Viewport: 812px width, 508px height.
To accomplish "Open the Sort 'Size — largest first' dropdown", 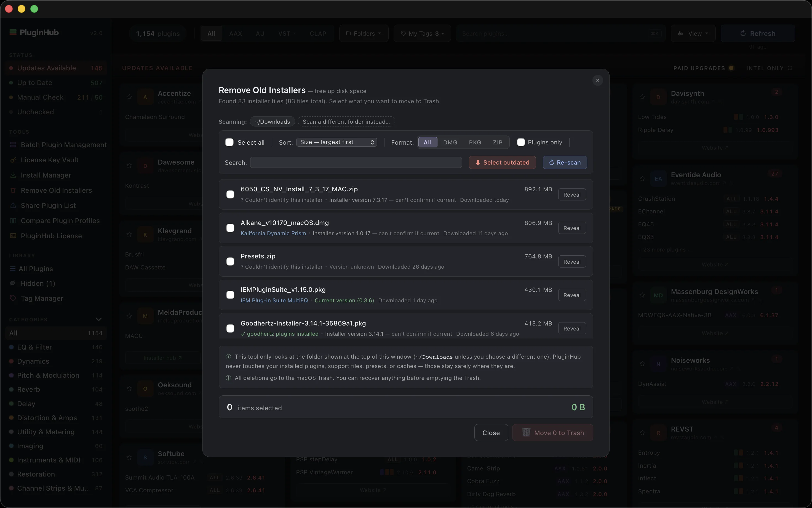I will coord(336,142).
